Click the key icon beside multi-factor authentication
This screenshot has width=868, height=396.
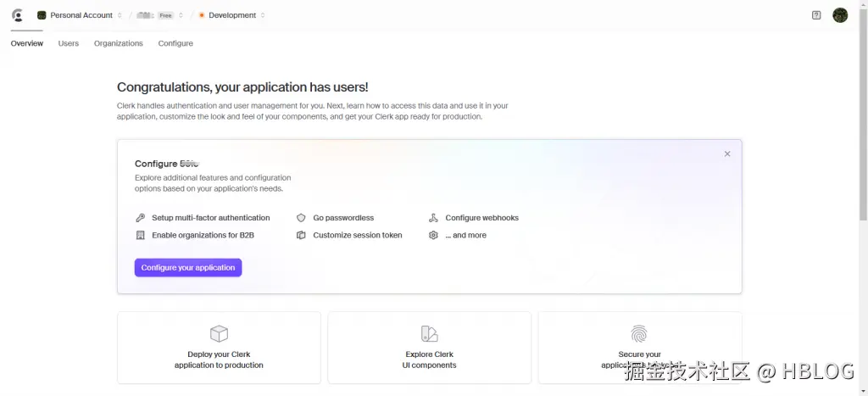140,218
